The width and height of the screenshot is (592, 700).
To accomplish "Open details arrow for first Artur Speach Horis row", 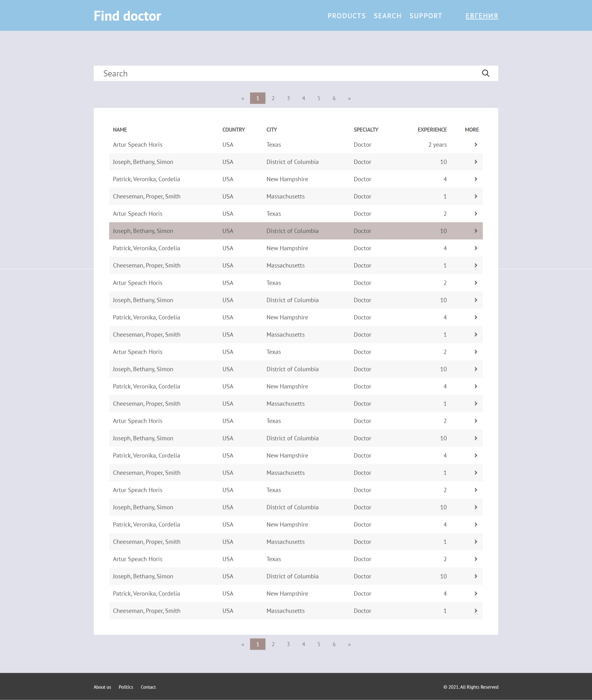I will click(475, 144).
